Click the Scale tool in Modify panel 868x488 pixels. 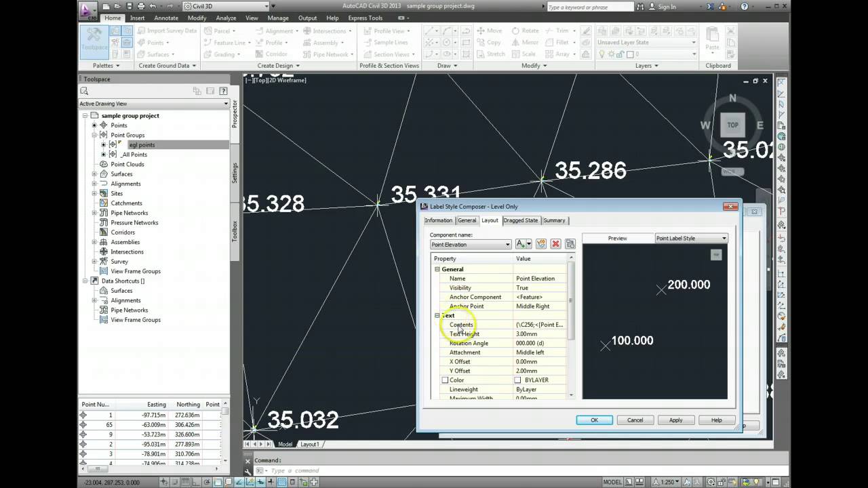pyautogui.click(x=524, y=54)
